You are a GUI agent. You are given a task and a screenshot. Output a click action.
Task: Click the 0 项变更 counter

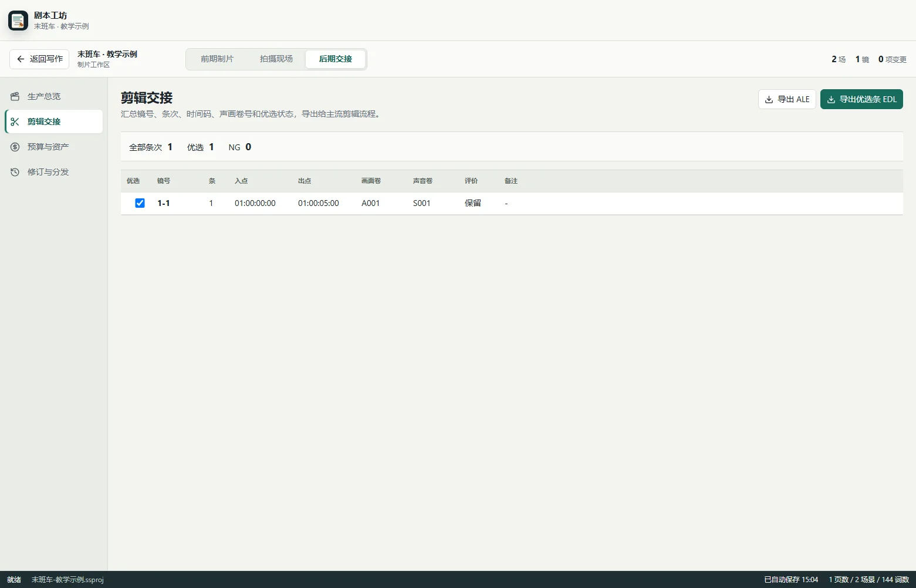pyautogui.click(x=893, y=59)
